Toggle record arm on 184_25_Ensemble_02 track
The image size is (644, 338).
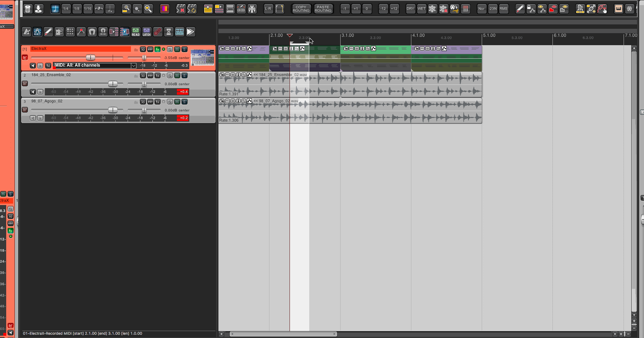pyautogui.click(x=25, y=83)
